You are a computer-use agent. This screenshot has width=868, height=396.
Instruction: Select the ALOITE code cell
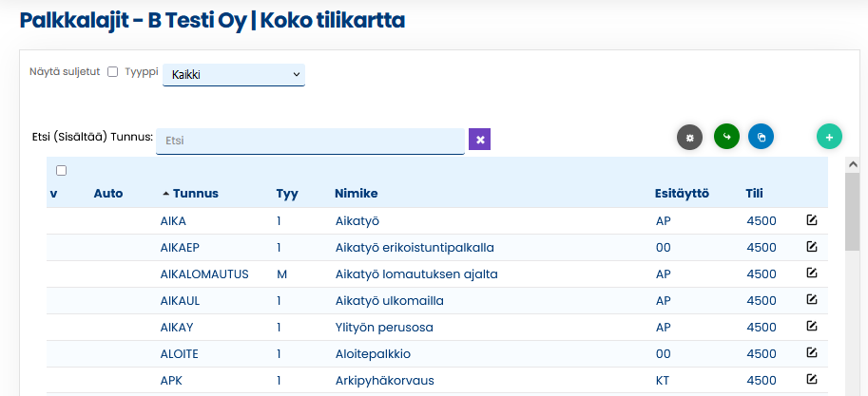180,354
